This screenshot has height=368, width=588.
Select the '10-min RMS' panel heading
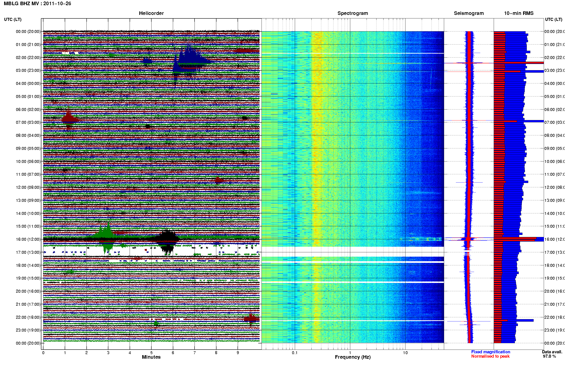click(519, 13)
